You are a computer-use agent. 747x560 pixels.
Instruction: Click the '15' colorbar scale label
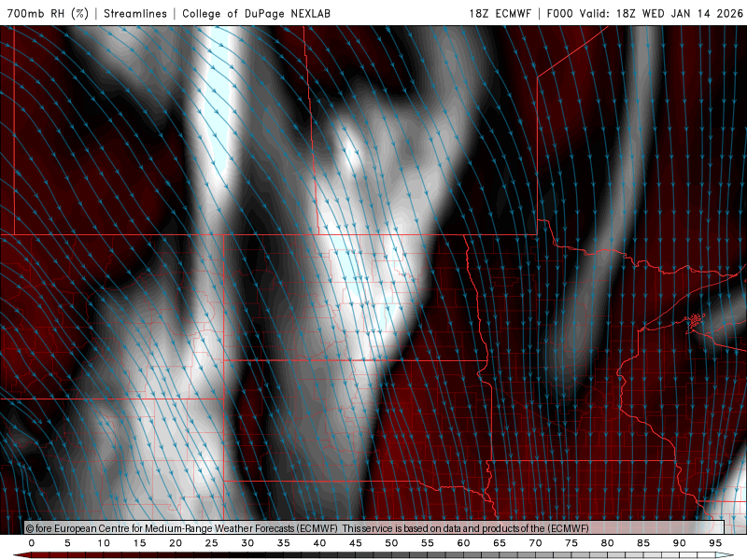tap(139, 543)
